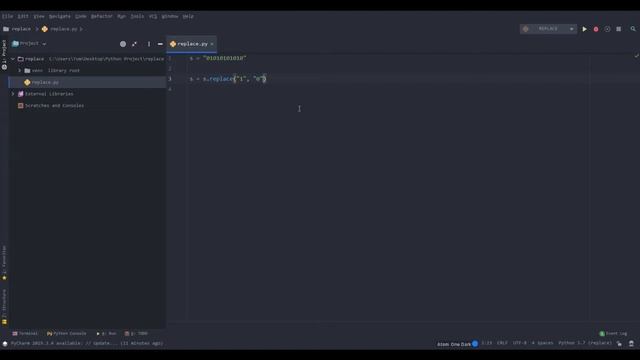640x360 pixels.
Task: Expand the External Libraries node
Action: pyautogui.click(x=13, y=94)
